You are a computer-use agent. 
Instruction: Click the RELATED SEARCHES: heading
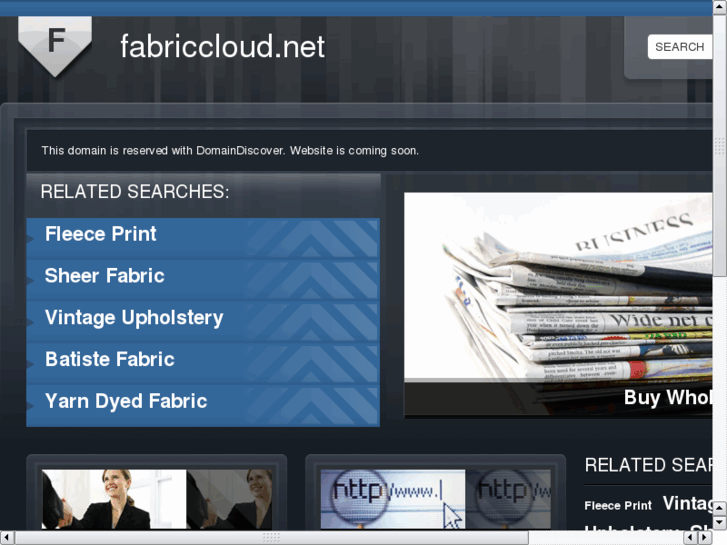click(x=135, y=192)
